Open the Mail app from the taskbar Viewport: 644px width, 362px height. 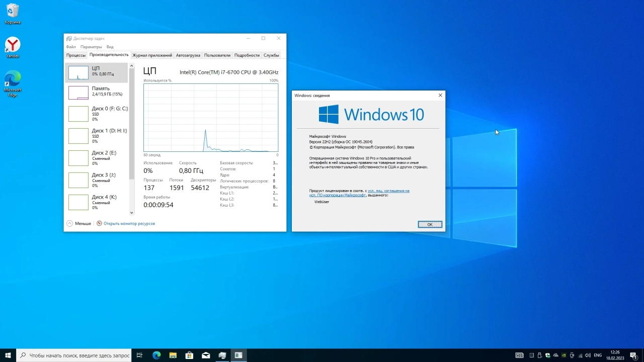pos(206,355)
